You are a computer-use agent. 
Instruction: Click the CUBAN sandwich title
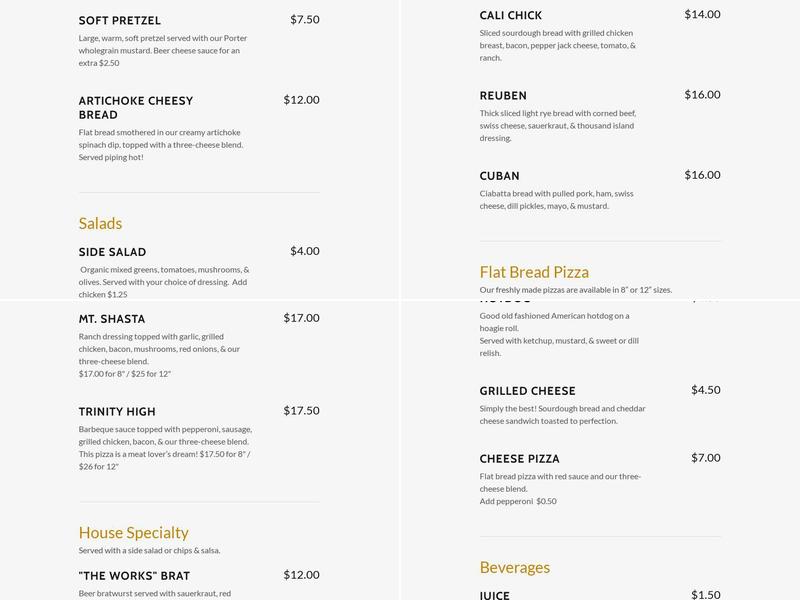[x=499, y=176]
